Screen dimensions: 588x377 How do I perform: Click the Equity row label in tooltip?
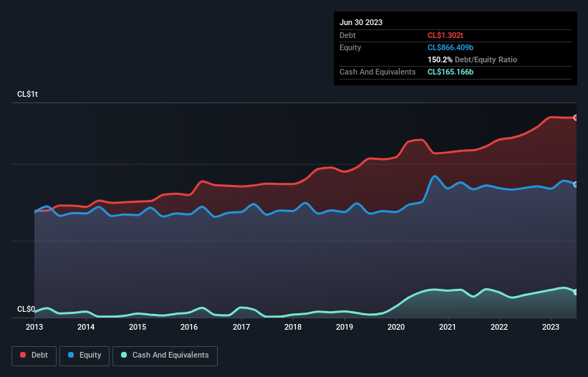point(350,47)
